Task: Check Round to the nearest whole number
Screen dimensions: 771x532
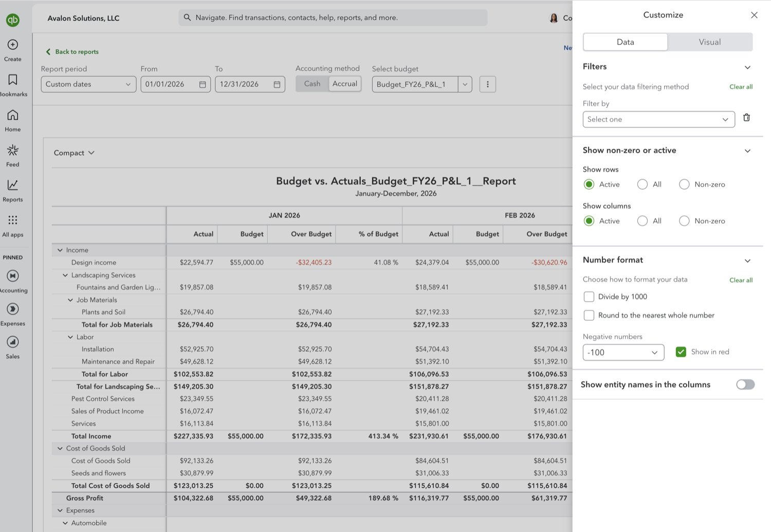Action: [x=589, y=316]
